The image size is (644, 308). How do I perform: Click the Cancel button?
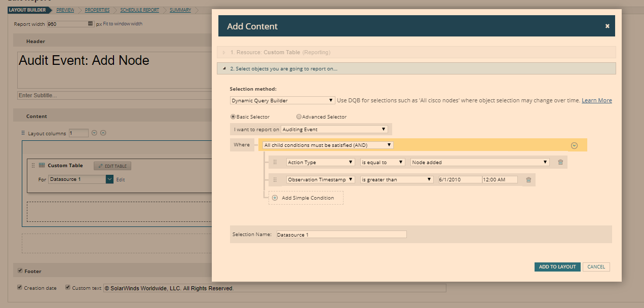click(x=596, y=267)
